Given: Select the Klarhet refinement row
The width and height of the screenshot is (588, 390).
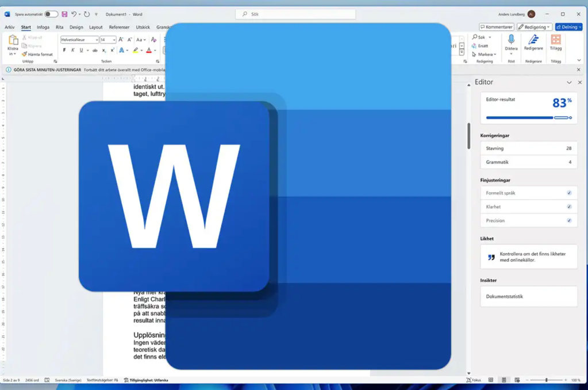Looking at the screenshot, I should [x=529, y=207].
